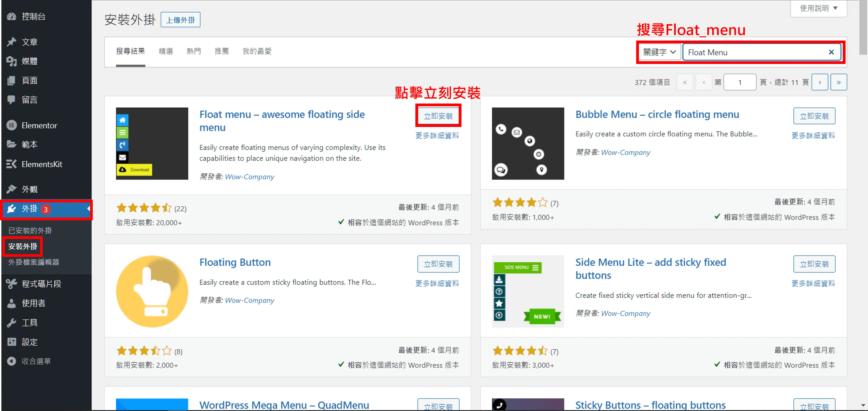868x411 pixels.
Task: Focus the current page number field
Action: pos(740,82)
